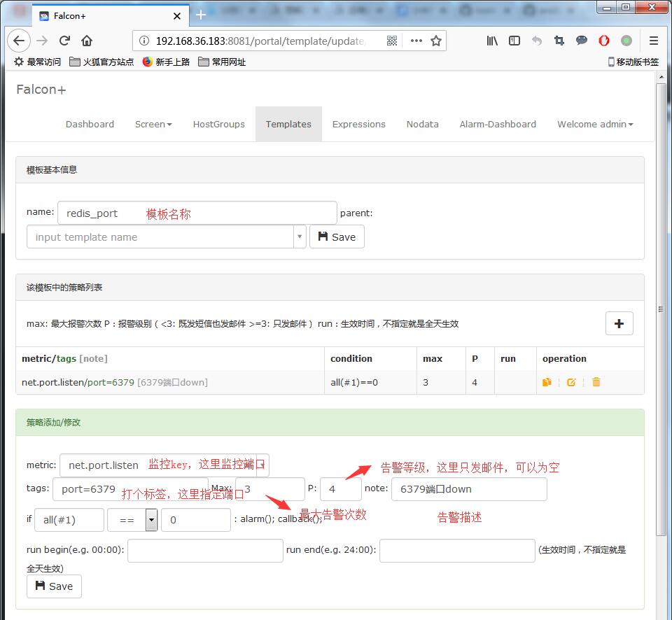Expand the parent template name dropdown
This screenshot has height=620, width=672.
(x=300, y=237)
